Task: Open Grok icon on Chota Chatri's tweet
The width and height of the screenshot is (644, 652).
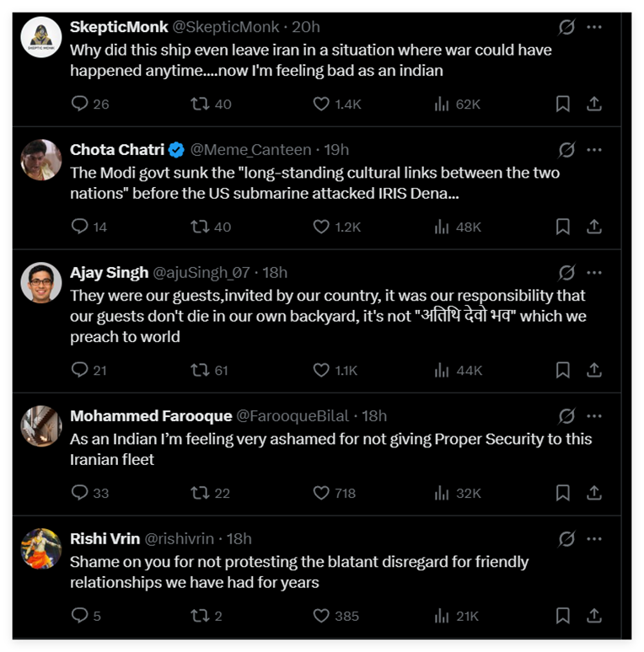Action: tap(566, 150)
